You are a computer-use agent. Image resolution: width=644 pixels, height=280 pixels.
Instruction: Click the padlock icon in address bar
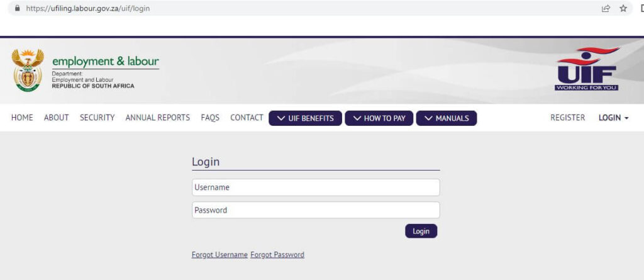[17, 9]
